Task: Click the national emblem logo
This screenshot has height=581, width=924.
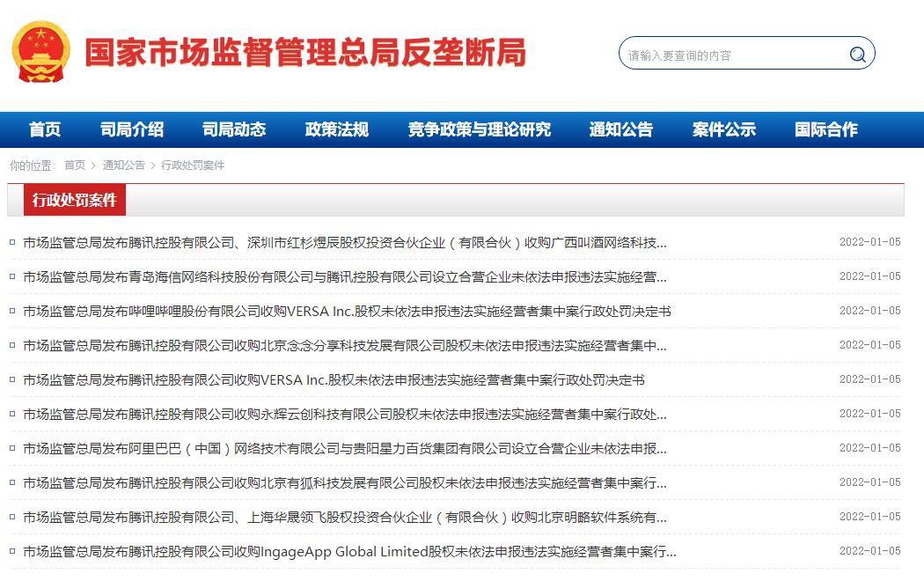Action: [x=40, y=53]
